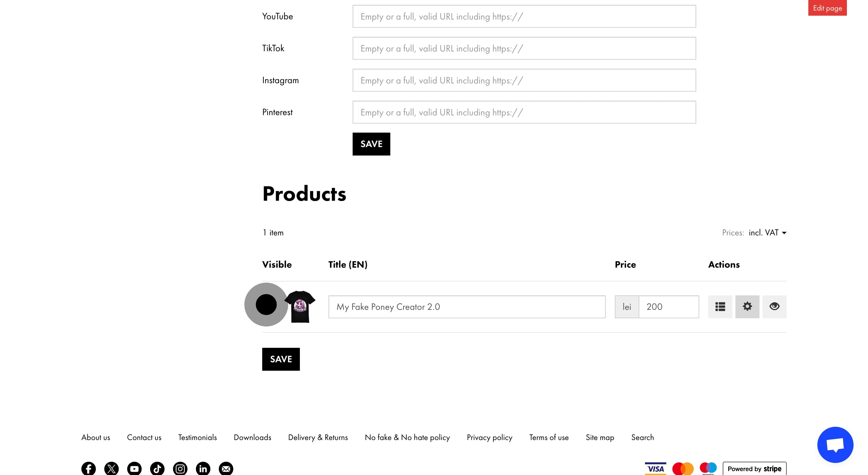The image size is (868, 475).
Task: Click the red Edit page button
Action: tap(827, 8)
